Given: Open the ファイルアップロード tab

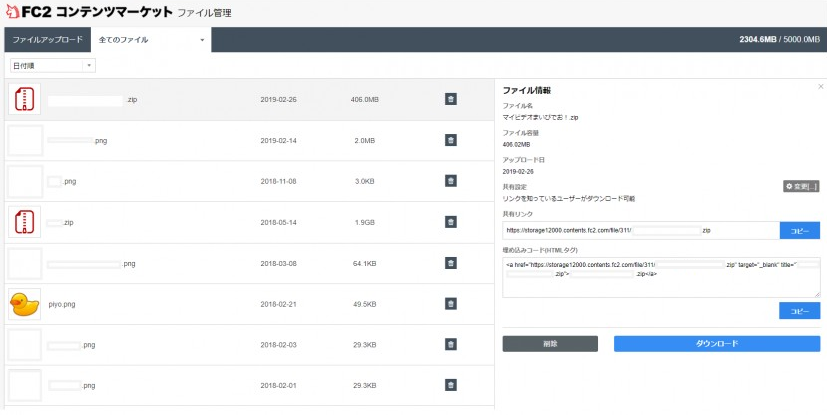Looking at the screenshot, I should [x=47, y=40].
